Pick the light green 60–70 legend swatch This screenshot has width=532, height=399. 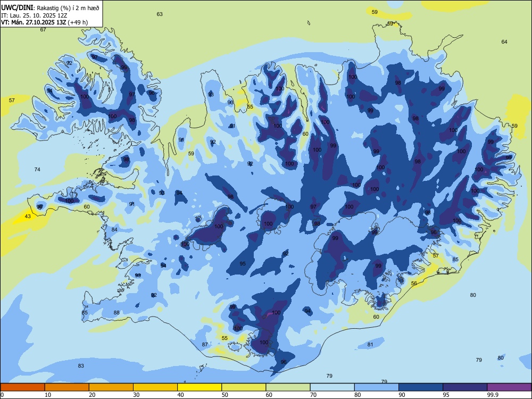pyautogui.click(x=288, y=387)
